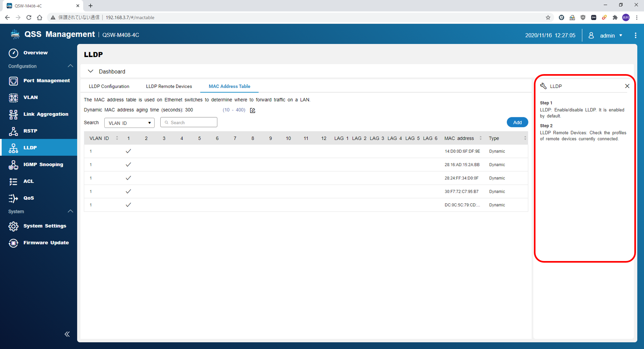Sort table by MAC address column
This screenshot has width=644, height=349.
pos(480,138)
